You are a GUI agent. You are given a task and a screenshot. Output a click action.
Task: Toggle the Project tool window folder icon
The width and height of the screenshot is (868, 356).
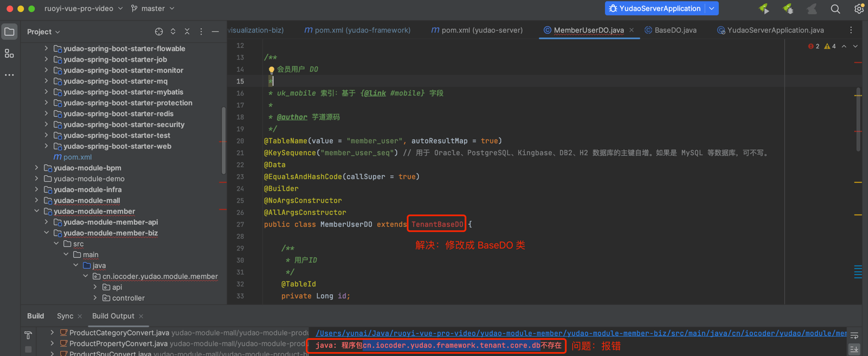9,31
